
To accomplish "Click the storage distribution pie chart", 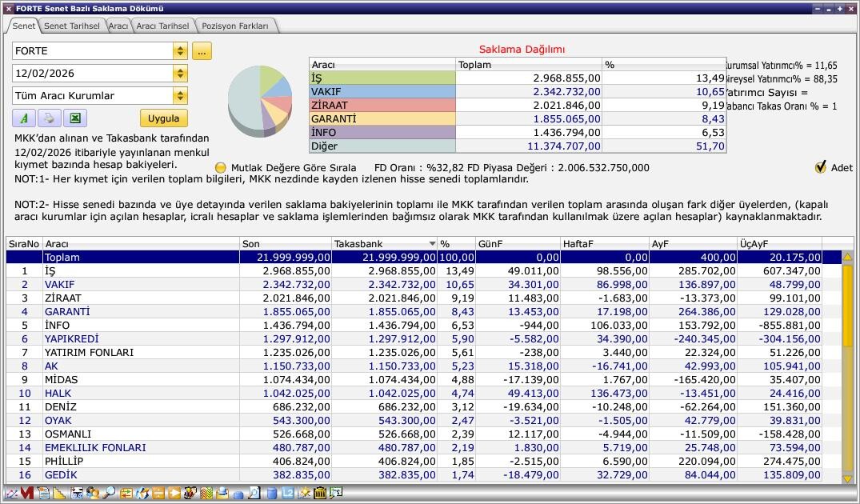I will click(x=259, y=100).
